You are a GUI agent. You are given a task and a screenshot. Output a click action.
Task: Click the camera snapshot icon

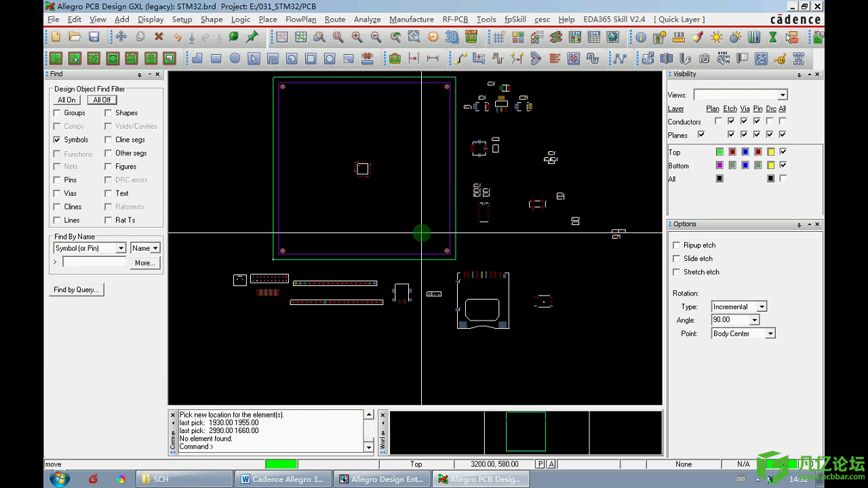click(x=705, y=59)
